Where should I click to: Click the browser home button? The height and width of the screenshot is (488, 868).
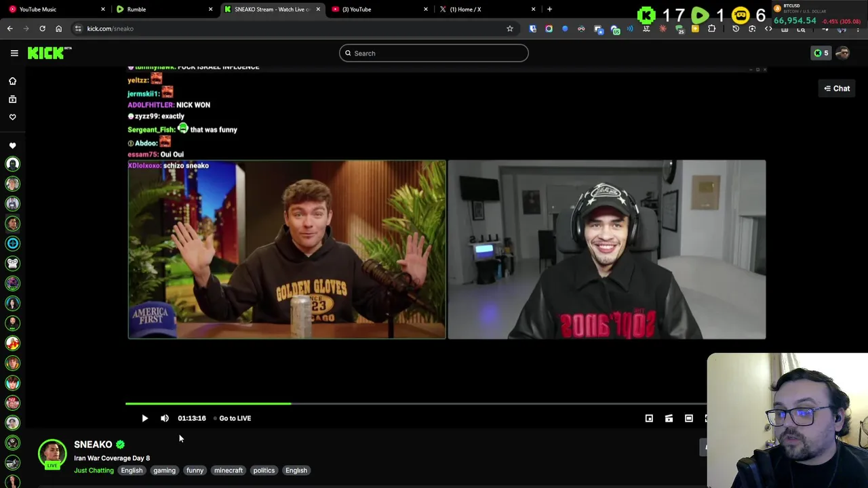coord(58,28)
